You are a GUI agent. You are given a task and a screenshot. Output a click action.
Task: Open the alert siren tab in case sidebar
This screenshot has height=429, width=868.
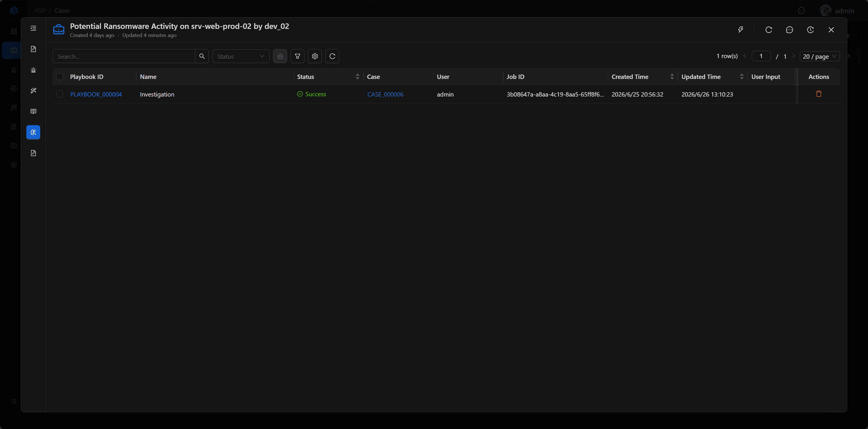[x=33, y=70]
